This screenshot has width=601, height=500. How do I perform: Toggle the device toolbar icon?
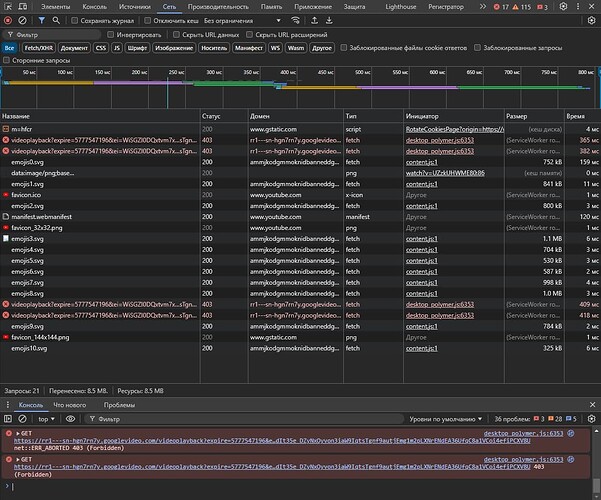click(x=23, y=7)
